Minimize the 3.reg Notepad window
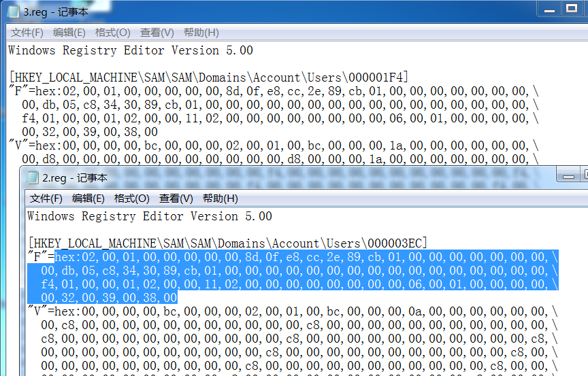 [x=549, y=9]
